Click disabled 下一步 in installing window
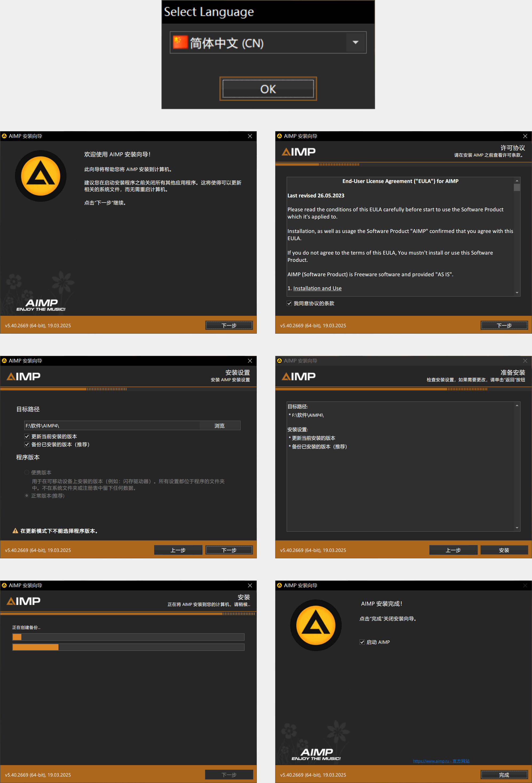532x783 pixels. [229, 774]
